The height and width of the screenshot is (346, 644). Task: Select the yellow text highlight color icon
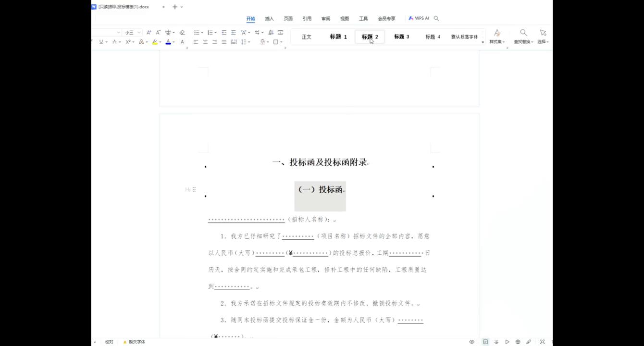click(155, 42)
